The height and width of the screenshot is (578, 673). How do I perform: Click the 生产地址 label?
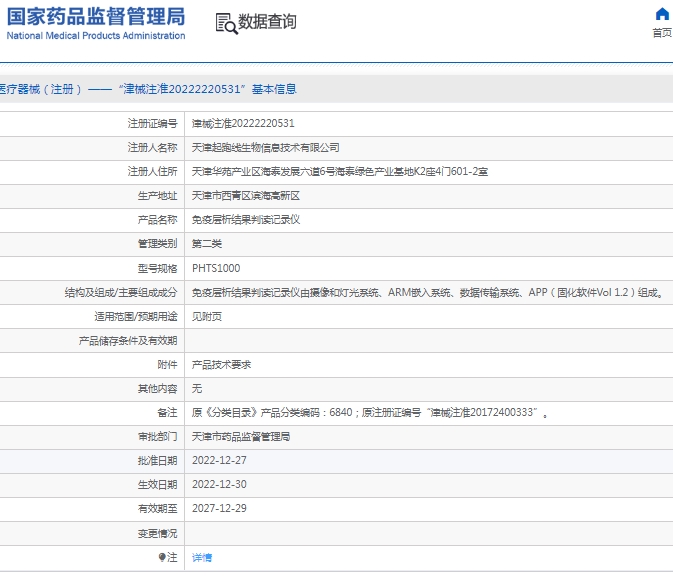(158, 196)
